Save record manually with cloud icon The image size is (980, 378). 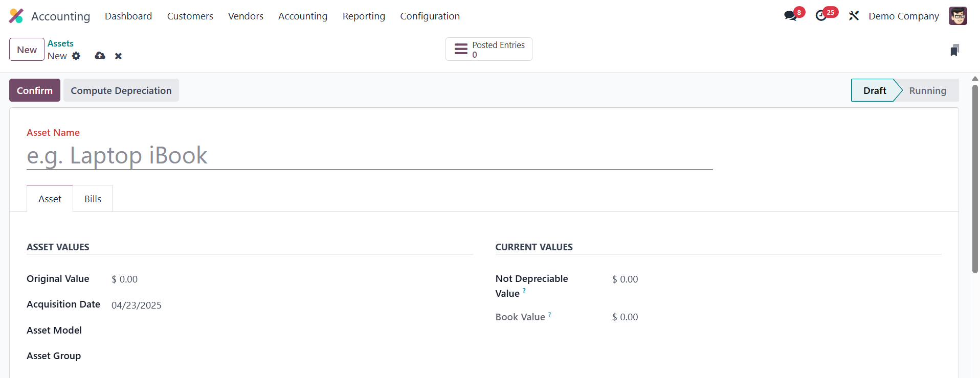[x=100, y=56]
